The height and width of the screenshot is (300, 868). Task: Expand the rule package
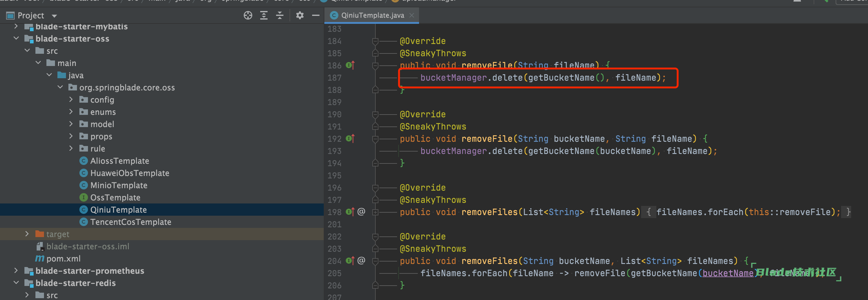click(x=71, y=148)
